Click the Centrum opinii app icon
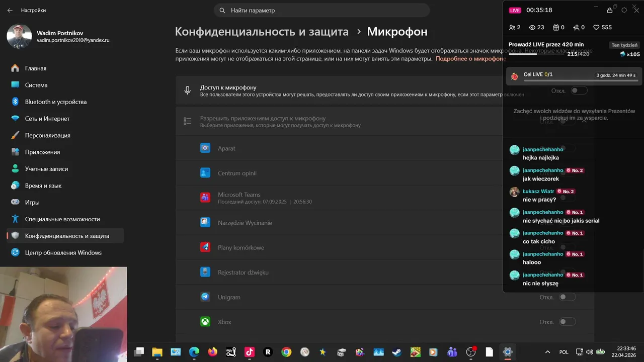The image size is (644, 362). click(205, 173)
